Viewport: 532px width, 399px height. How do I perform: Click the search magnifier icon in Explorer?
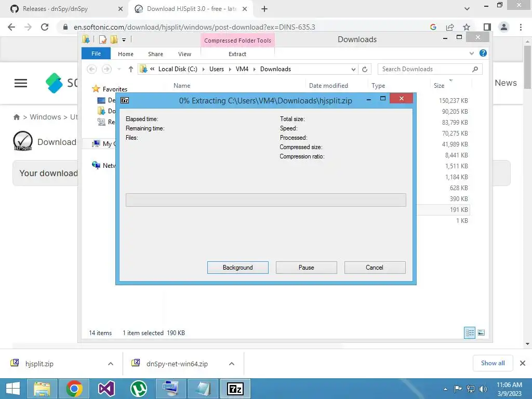(475, 69)
